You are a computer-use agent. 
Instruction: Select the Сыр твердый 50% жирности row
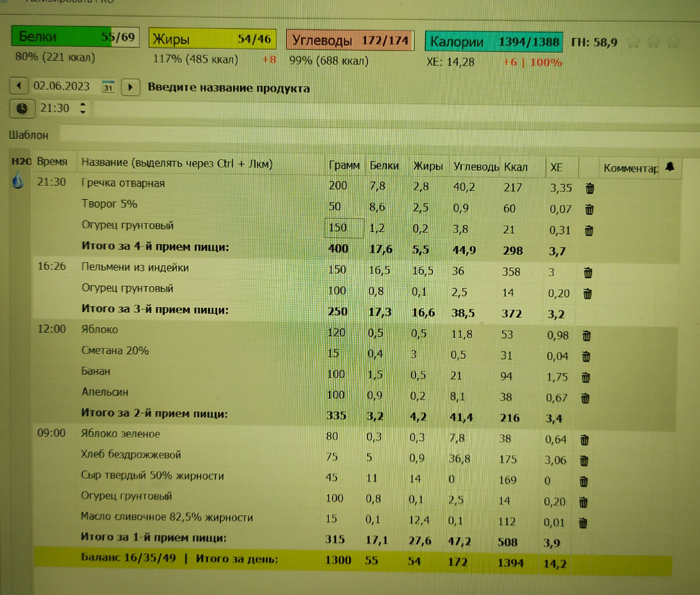[152, 475]
